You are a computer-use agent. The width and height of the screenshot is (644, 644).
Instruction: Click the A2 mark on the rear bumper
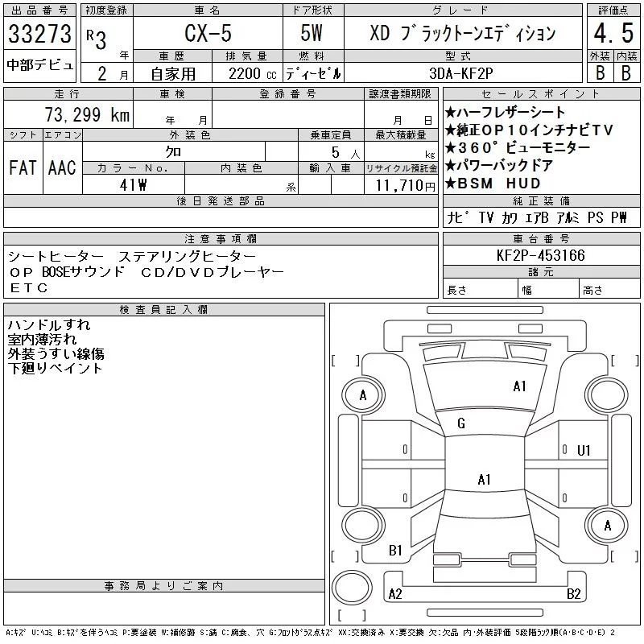tap(395, 594)
